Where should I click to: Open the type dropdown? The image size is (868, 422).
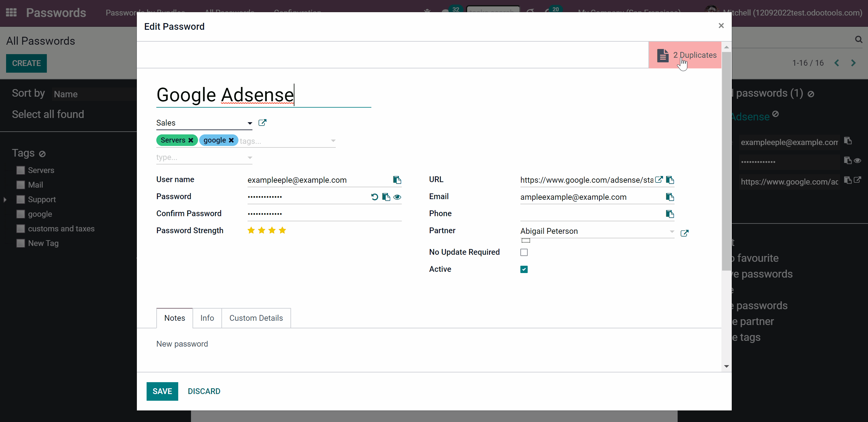pyautogui.click(x=204, y=157)
